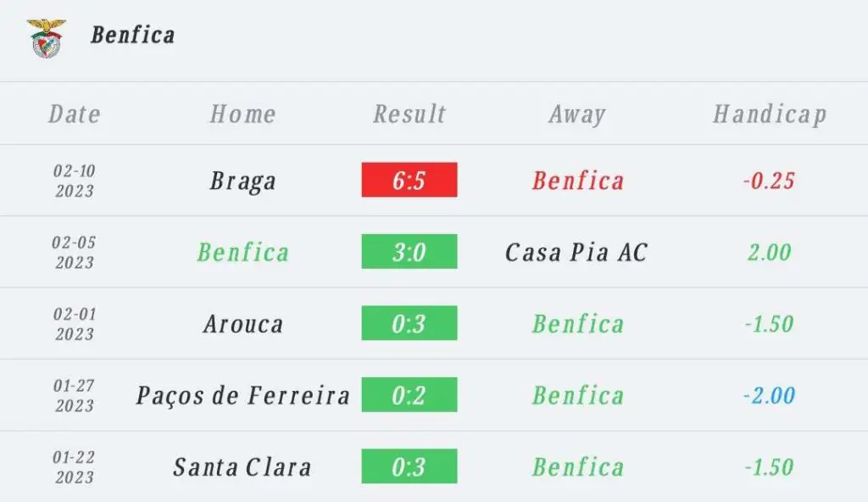Select the Casa Pia AC team name
Screen dimensions: 868x502
click(576, 253)
